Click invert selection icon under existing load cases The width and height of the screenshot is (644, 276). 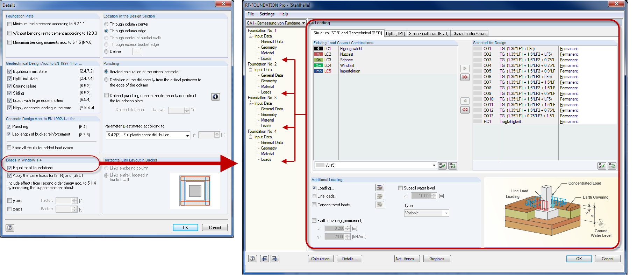tap(452, 166)
